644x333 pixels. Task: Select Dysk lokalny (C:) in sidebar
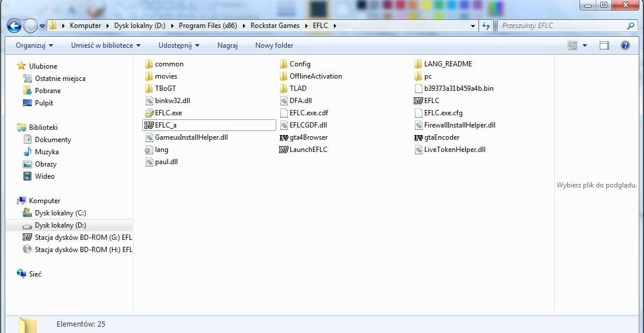tap(60, 213)
